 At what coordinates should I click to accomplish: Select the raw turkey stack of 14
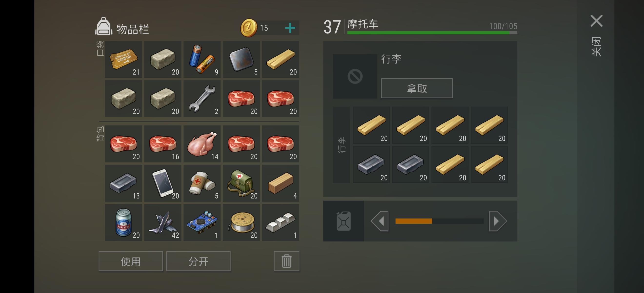tap(202, 144)
